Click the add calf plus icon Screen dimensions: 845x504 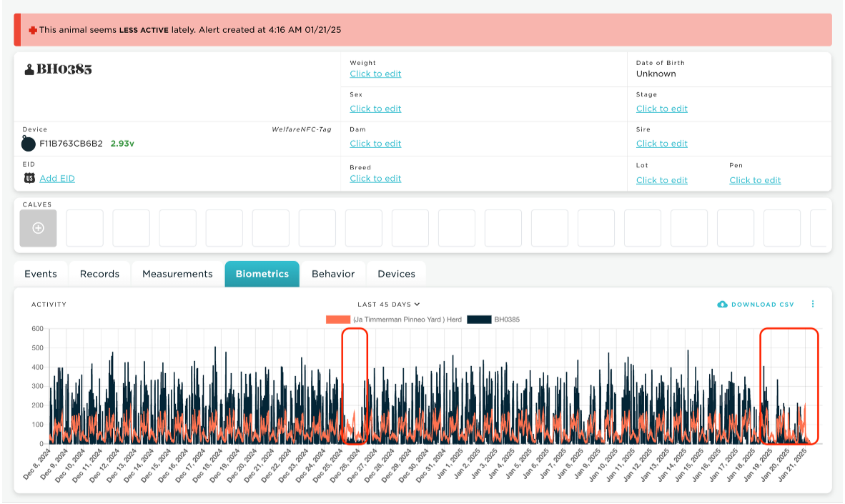click(39, 228)
